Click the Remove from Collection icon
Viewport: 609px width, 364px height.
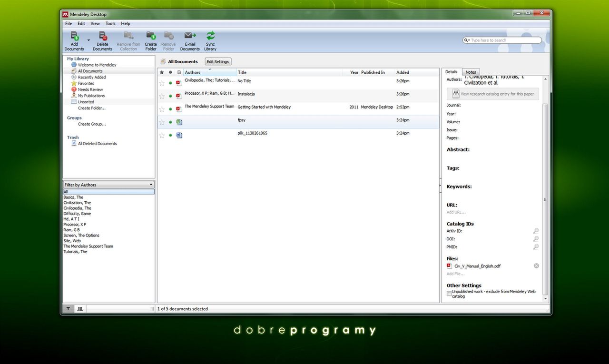[x=128, y=36]
